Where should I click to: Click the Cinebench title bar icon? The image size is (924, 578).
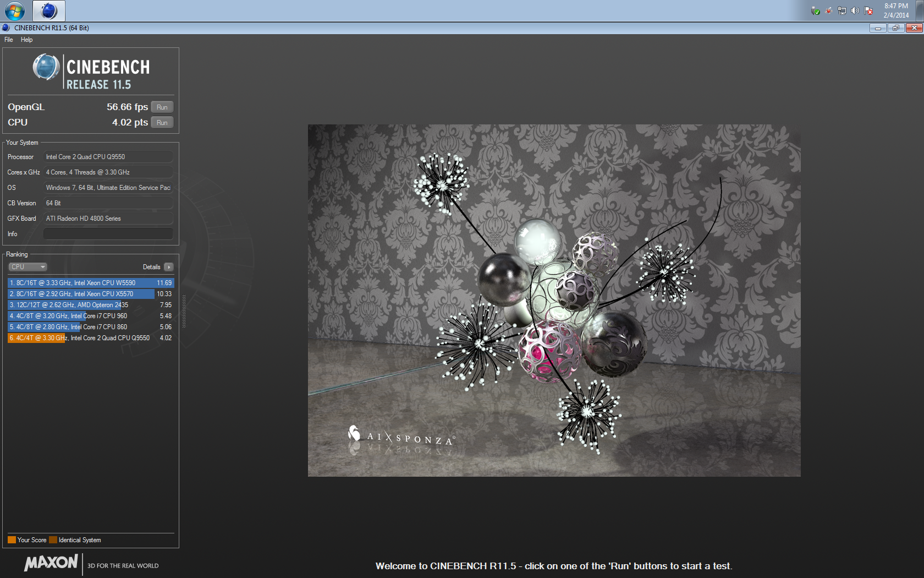pos(6,28)
